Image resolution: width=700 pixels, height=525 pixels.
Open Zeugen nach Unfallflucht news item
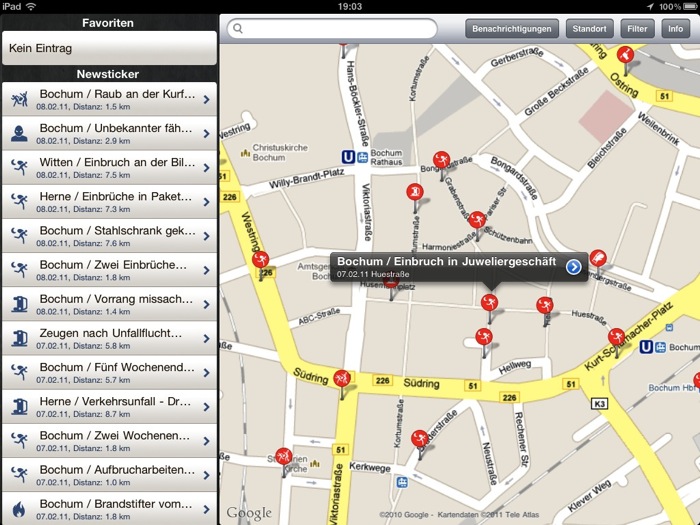point(109,337)
